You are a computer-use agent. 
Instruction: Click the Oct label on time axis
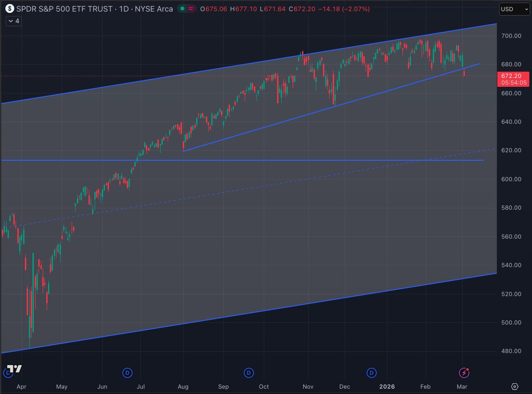pos(264,386)
